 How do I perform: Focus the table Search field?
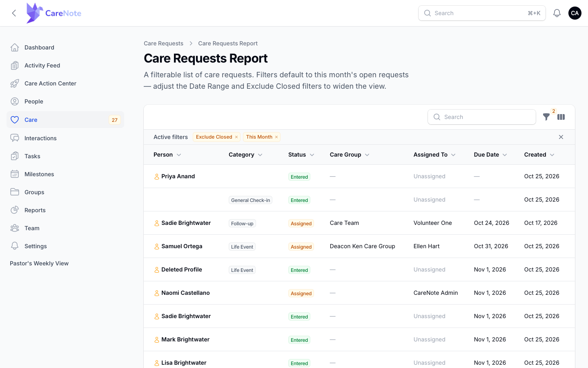pyautogui.click(x=482, y=117)
